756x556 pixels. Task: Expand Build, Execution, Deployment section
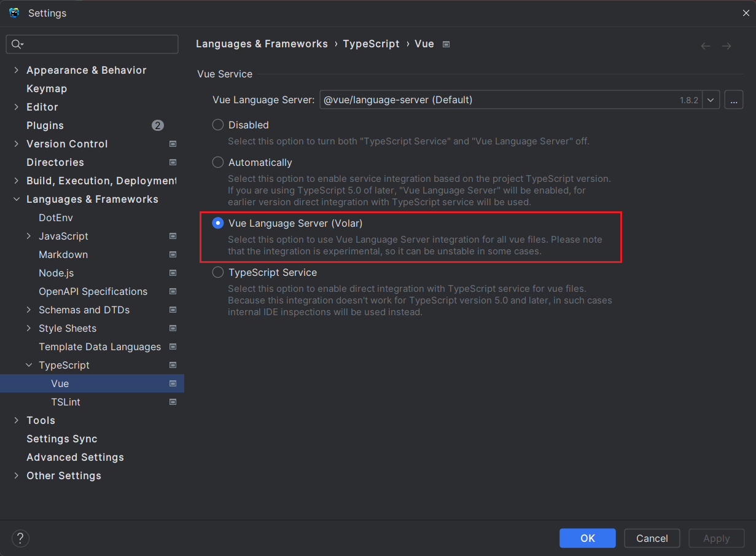pyautogui.click(x=16, y=181)
